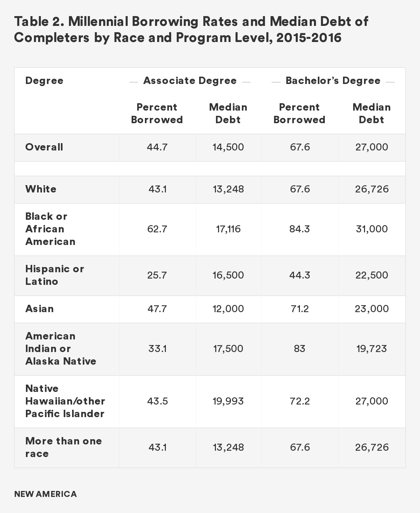Click the Black or African American label

click(x=50, y=229)
